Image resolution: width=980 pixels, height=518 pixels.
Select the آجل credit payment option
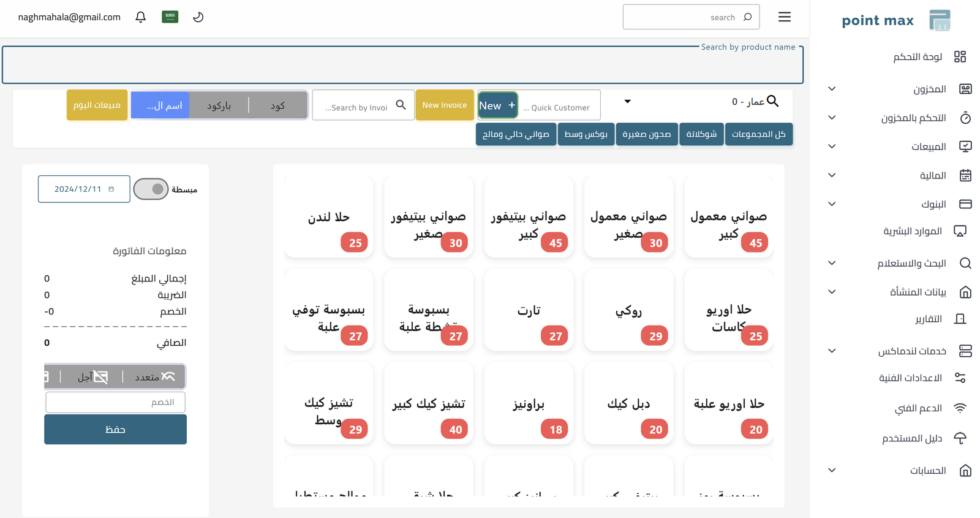click(x=92, y=377)
